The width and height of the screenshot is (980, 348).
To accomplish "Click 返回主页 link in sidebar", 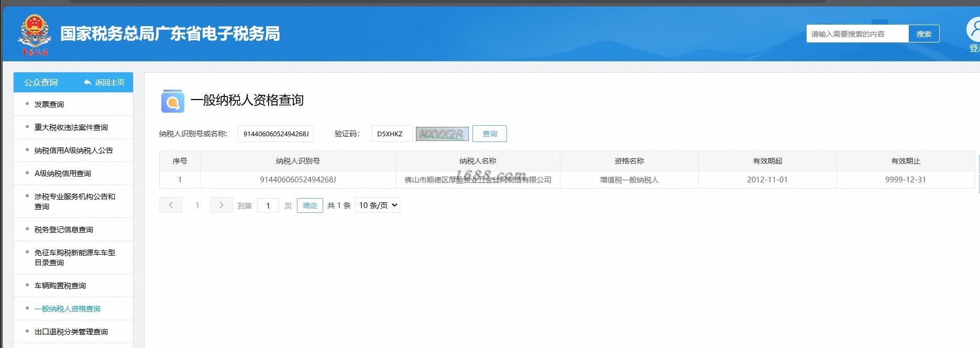I will [x=110, y=82].
